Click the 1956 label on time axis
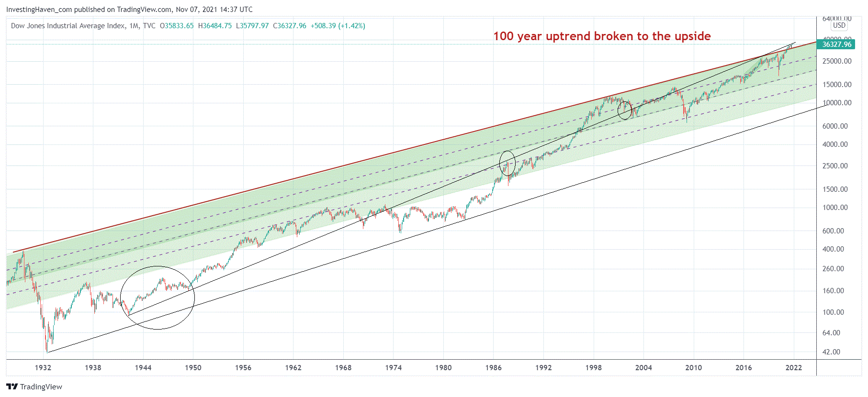868x397 pixels. click(x=243, y=367)
